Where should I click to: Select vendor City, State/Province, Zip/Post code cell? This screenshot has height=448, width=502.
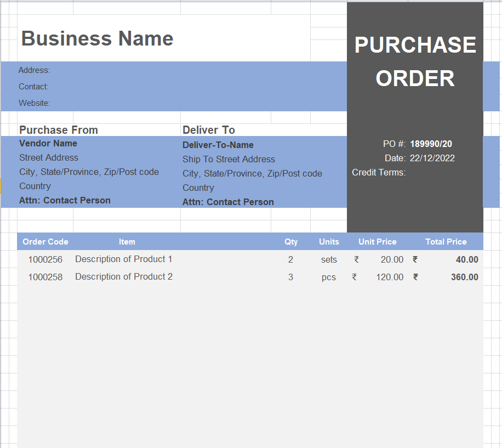[89, 172]
